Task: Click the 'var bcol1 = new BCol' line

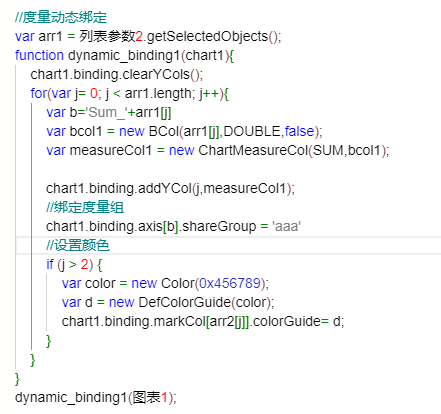Action: [184, 131]
